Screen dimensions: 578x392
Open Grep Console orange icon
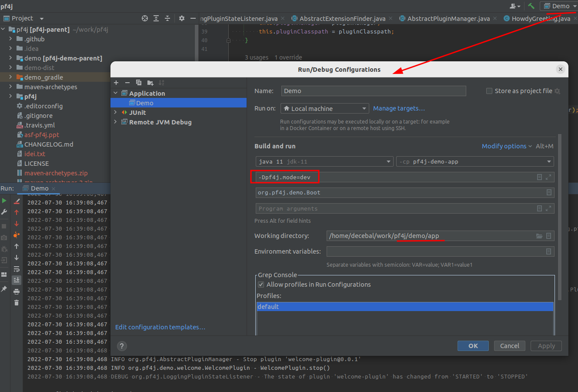[17, 235]
